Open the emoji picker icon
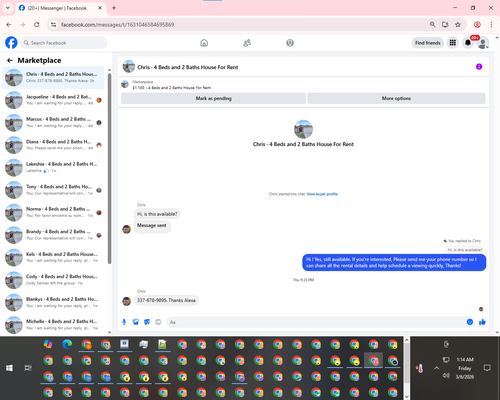500x400 pixels. tap(470, 322)
